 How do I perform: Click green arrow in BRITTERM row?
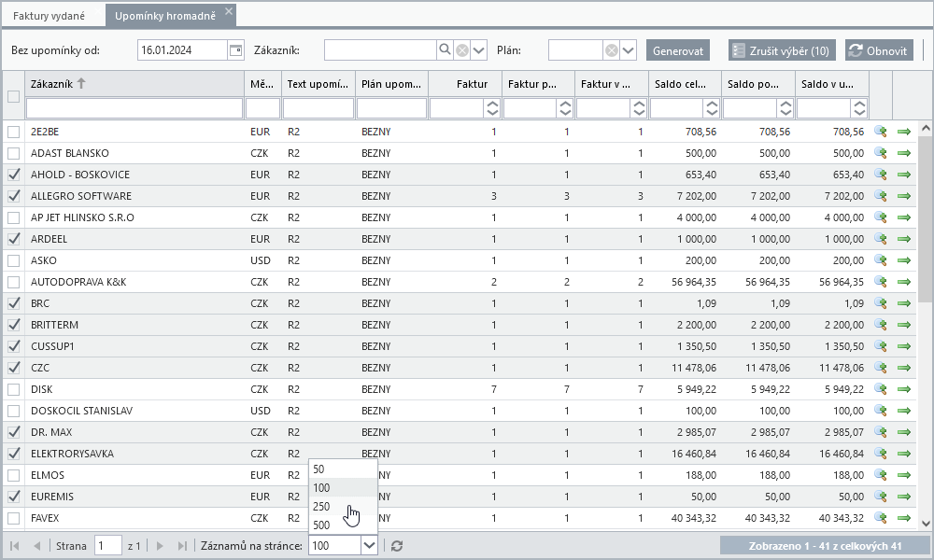(x=904, y=325)
